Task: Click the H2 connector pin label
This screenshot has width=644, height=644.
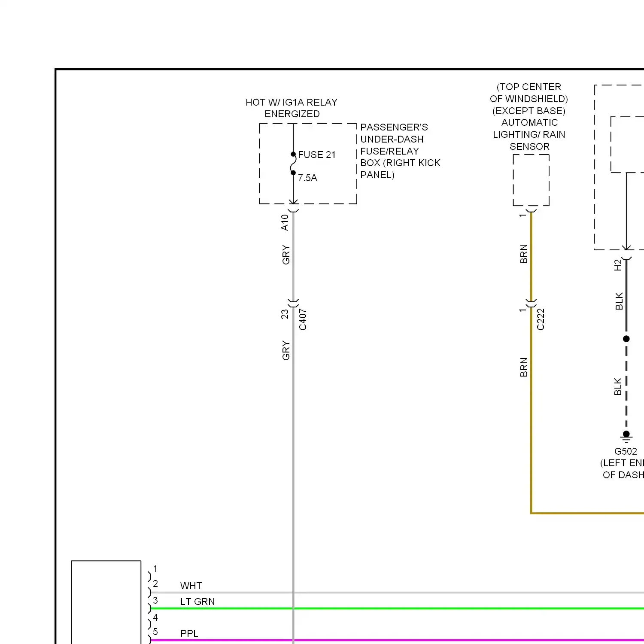Action: pyautogui.click(x=618, y=265)
